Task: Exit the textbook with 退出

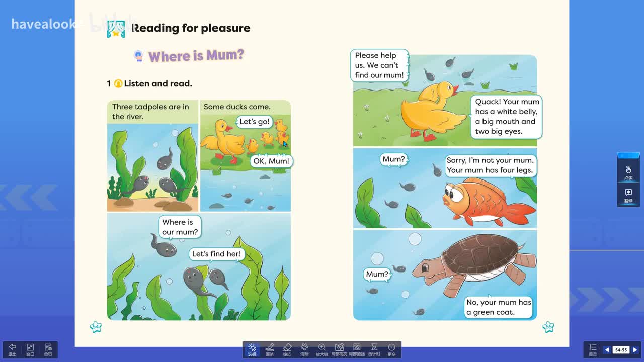Action: coord(13,349)
